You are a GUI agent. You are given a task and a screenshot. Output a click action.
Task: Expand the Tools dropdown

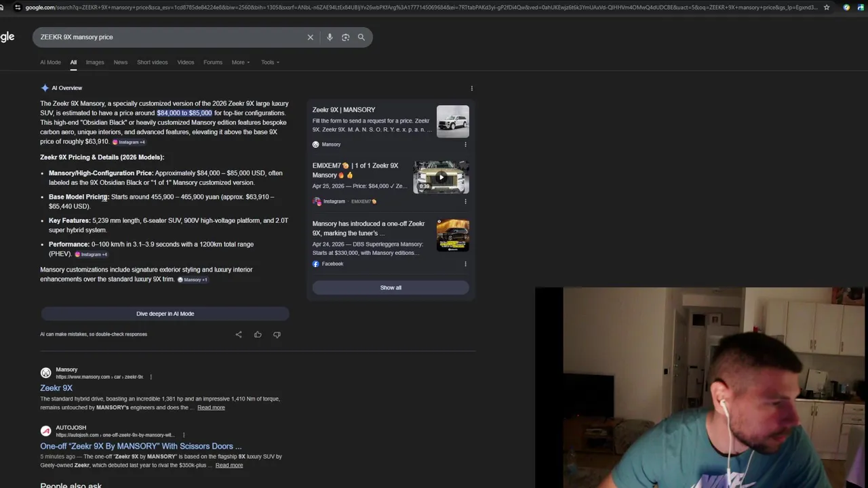coord(270,62)
